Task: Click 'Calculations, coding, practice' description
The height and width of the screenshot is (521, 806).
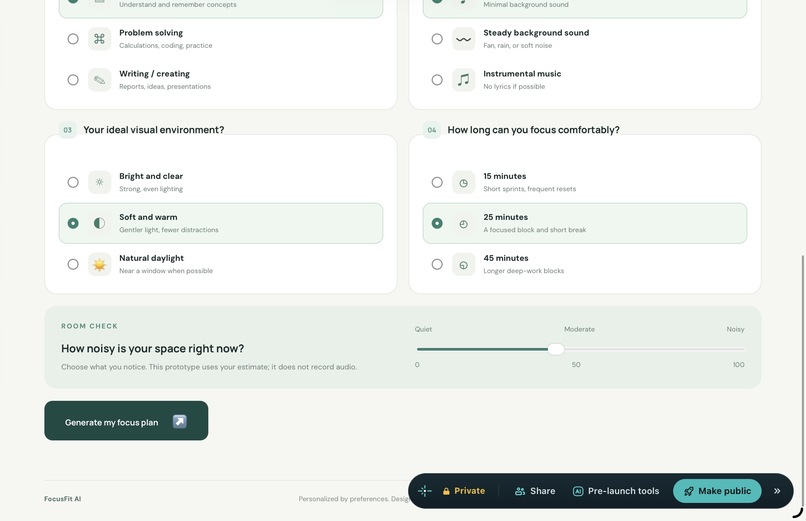Action: [166, 45]
